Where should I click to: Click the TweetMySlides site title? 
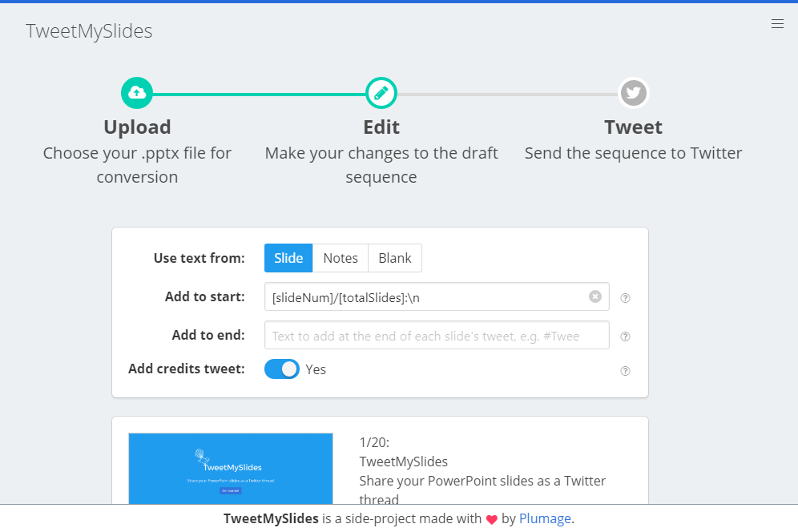[89, 31]
